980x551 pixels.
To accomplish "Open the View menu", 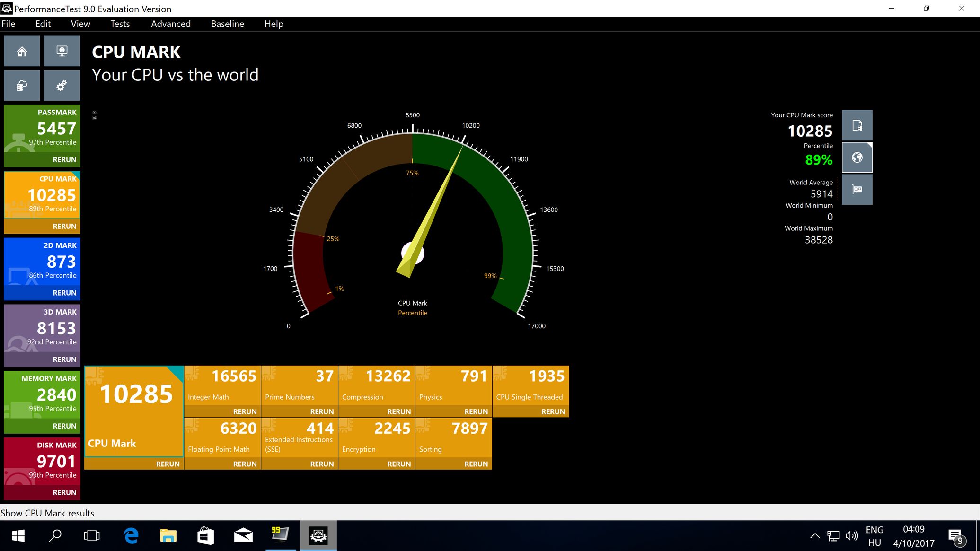I will 80,24.
